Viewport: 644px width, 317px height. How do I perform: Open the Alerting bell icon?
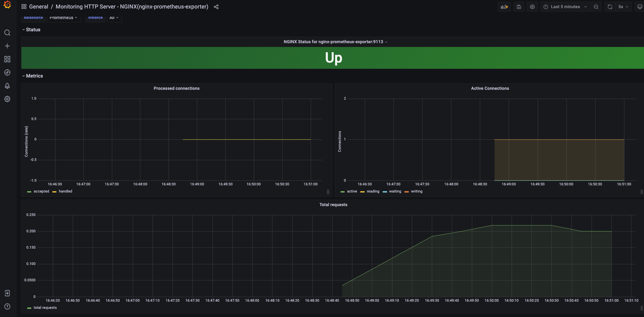click(x=7, y=86)
